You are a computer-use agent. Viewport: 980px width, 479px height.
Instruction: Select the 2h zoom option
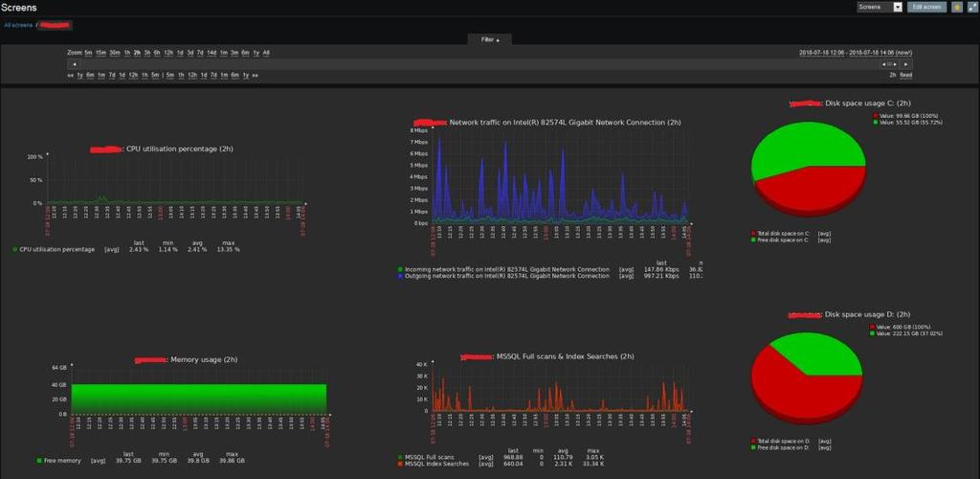[x=137, y=53]
